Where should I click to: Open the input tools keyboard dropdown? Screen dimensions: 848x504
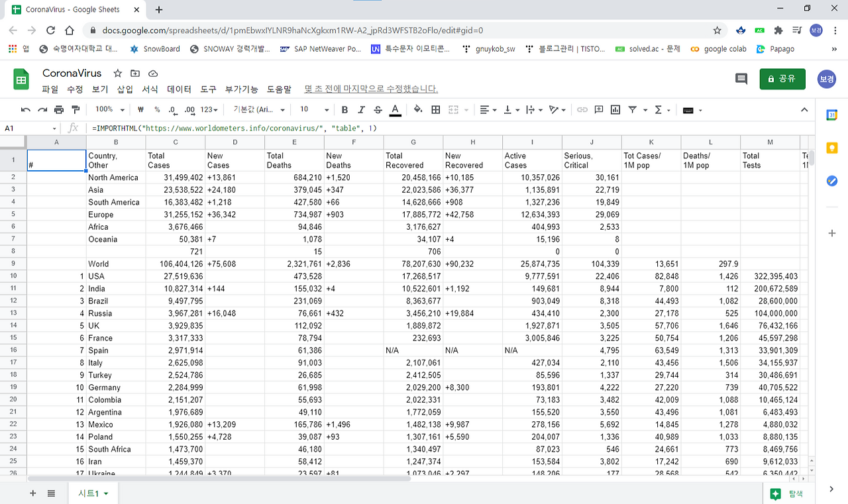coord(692,110)
